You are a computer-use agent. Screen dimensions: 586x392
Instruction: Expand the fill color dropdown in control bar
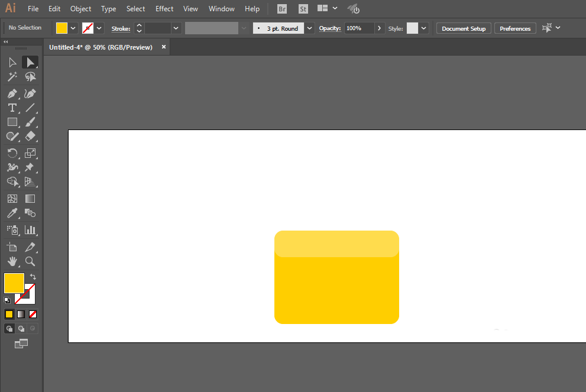point(73,28)
